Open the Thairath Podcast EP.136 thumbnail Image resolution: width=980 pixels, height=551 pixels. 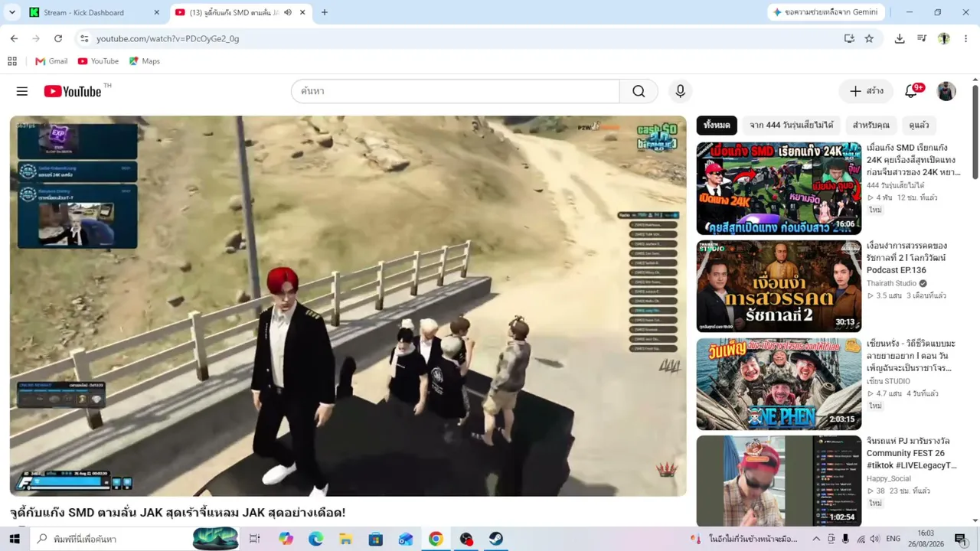pyautogui.click(x=779, y=286)
